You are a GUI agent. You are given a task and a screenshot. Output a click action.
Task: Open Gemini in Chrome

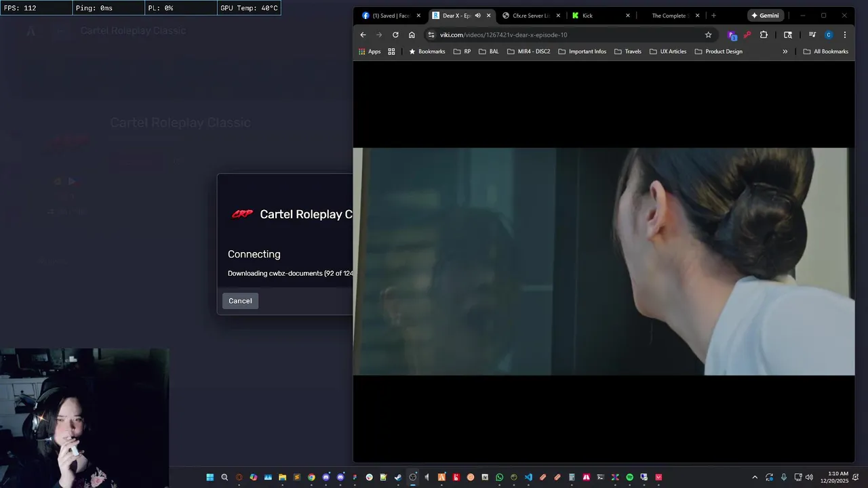pos(766,16)
